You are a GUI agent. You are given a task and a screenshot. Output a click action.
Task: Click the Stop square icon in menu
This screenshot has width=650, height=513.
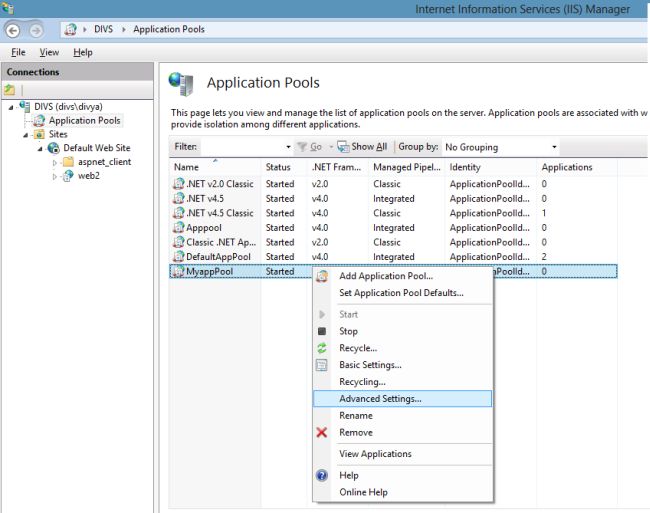[322, 331]
